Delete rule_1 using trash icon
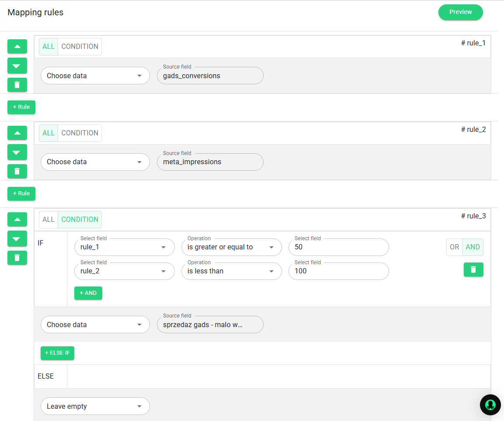Image resolution: width=504 pixels, height=421 pixels. point(17,85)
